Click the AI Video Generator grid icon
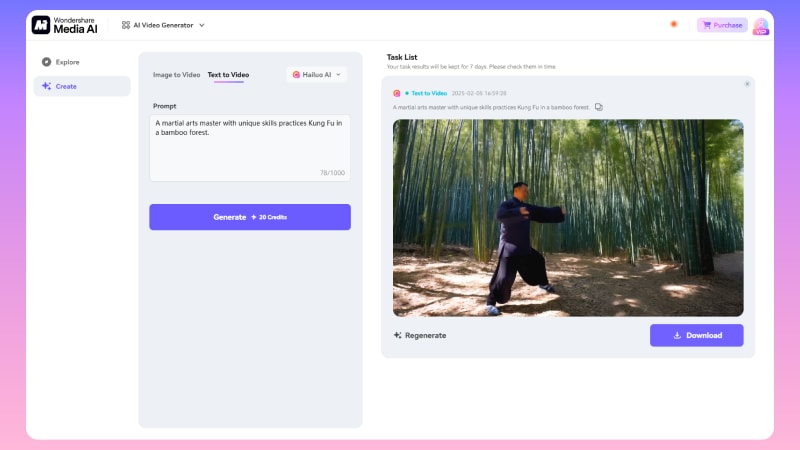Viewport: 800px width, 450px height. [126, 25]
